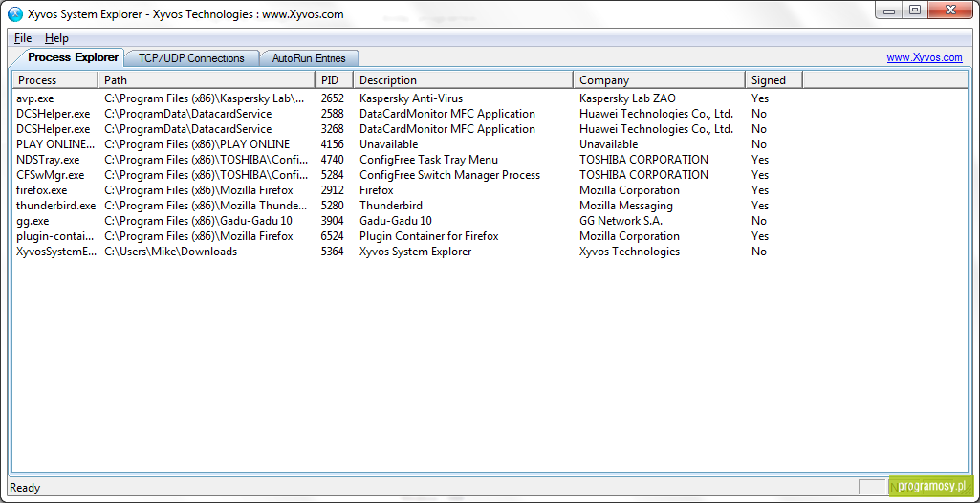Click Signed value No for gg.exe
The image size is (980, 503).
point(759,221)
